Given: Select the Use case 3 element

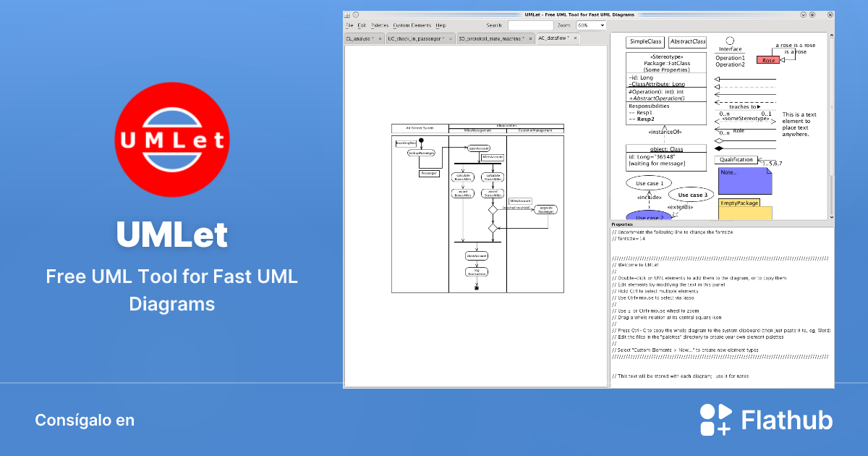Looking at the screenshot, I should point(694,195).
